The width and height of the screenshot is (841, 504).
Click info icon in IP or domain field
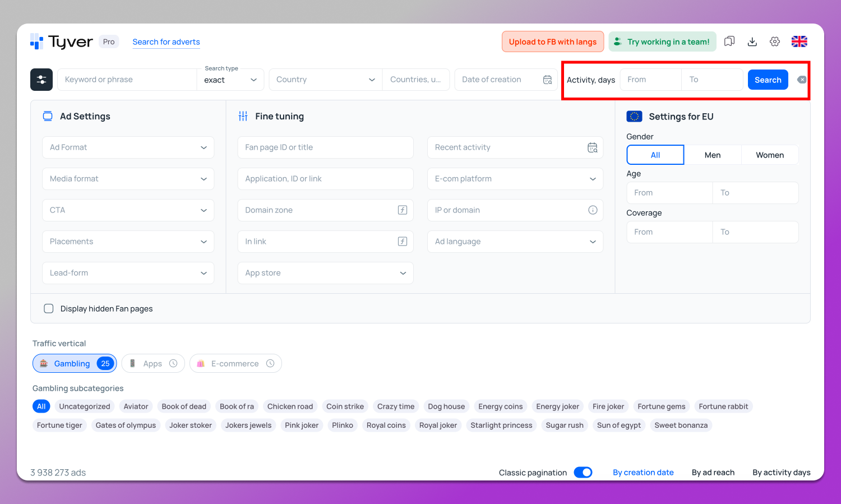coord(592,210)
